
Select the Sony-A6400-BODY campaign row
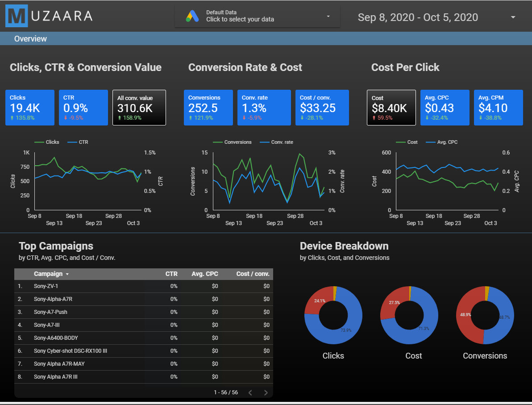point(56,338)
